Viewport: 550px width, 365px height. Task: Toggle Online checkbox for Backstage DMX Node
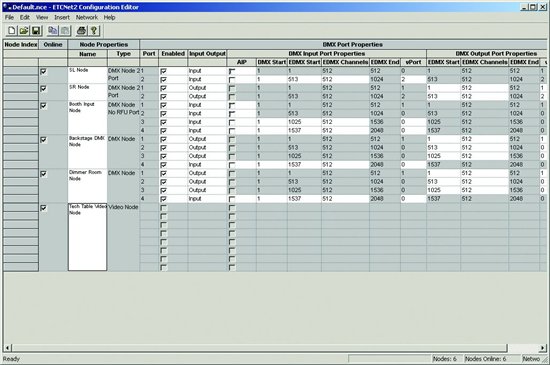click(x=43, y=140)
